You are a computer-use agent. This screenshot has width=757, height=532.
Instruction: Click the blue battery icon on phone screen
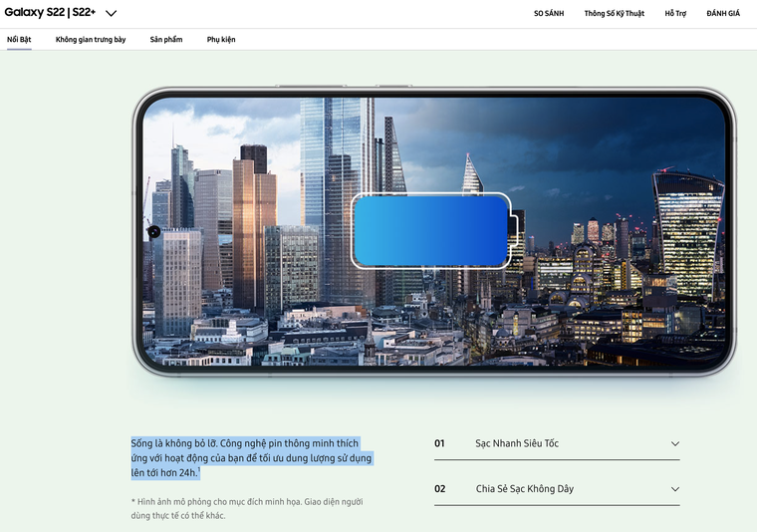[x=430, y=230]
